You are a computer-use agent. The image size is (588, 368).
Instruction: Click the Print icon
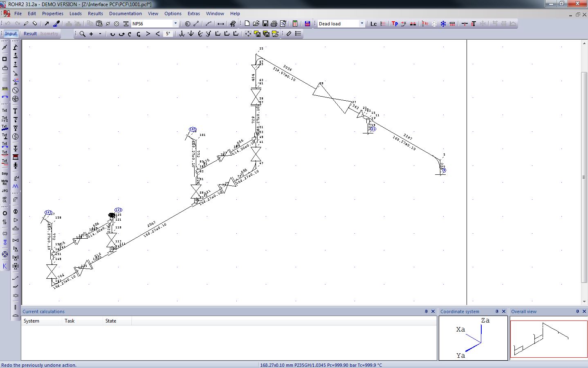tap(274, 23)
